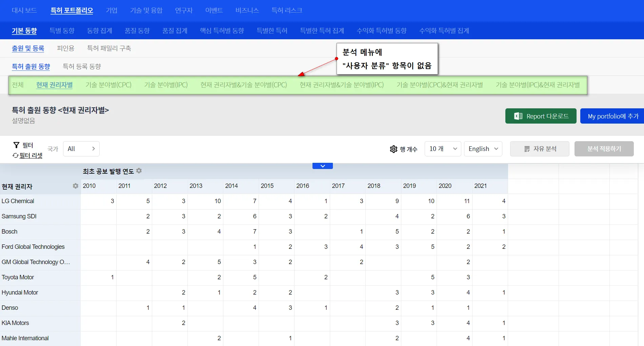This screenshot has height=346, width=644.
Task: Click the Samsung SDI row label
Action: pos(19,216)
